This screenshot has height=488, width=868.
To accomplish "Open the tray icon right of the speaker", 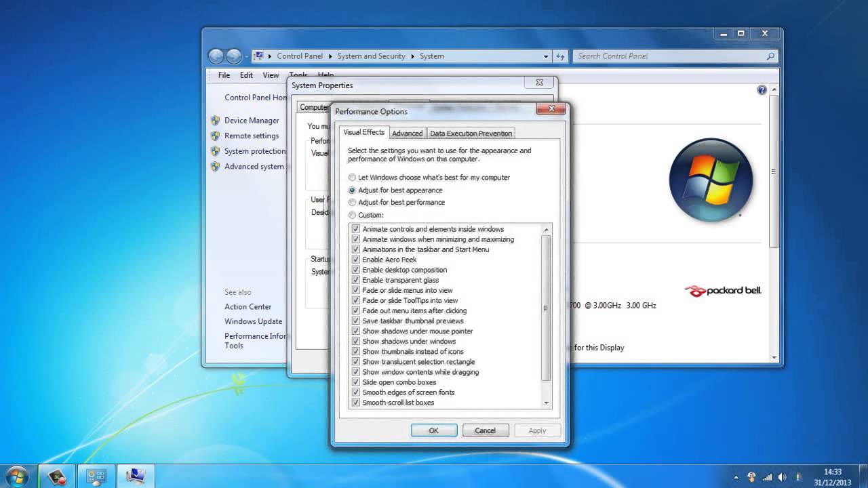I will click(x=798, y=477).
